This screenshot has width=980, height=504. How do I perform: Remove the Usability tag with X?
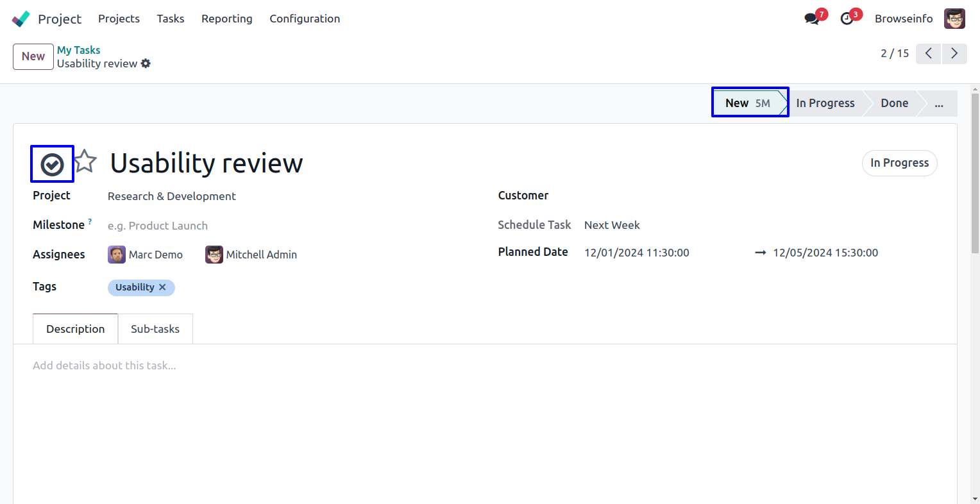[163, 287]
